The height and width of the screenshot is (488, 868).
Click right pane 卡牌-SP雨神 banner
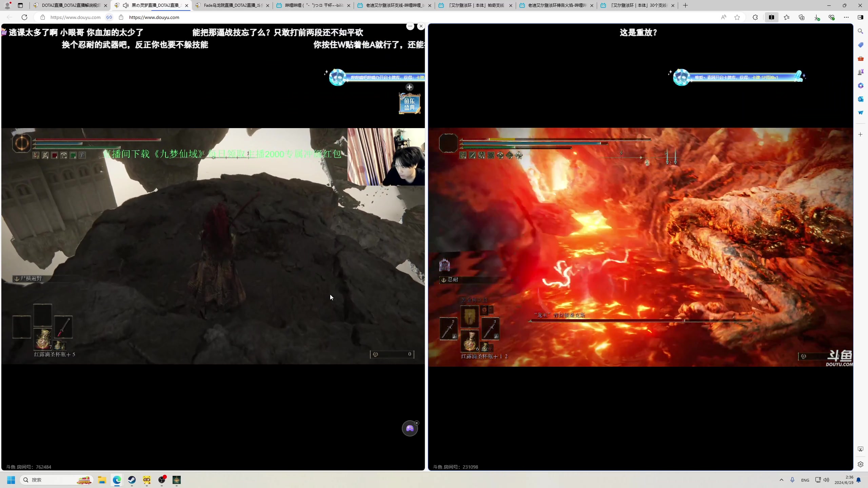pos(738,77)
